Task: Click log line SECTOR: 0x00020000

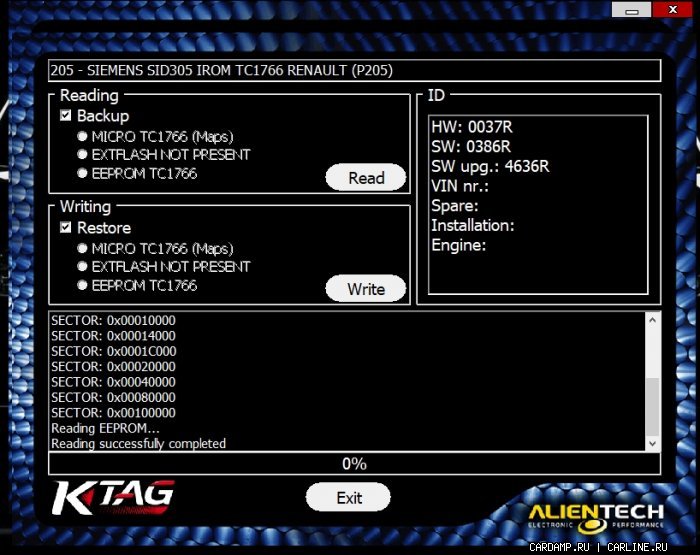Action: pos(113,367)
